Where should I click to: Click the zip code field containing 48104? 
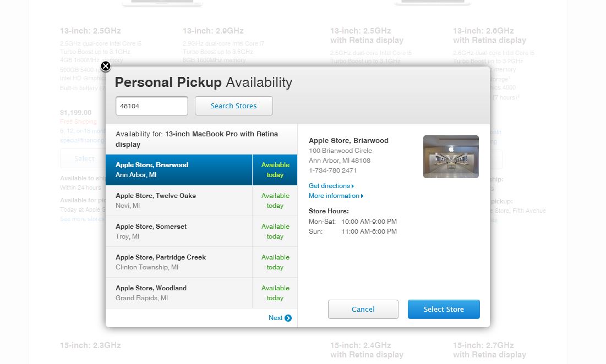click(x=152, y=106)
